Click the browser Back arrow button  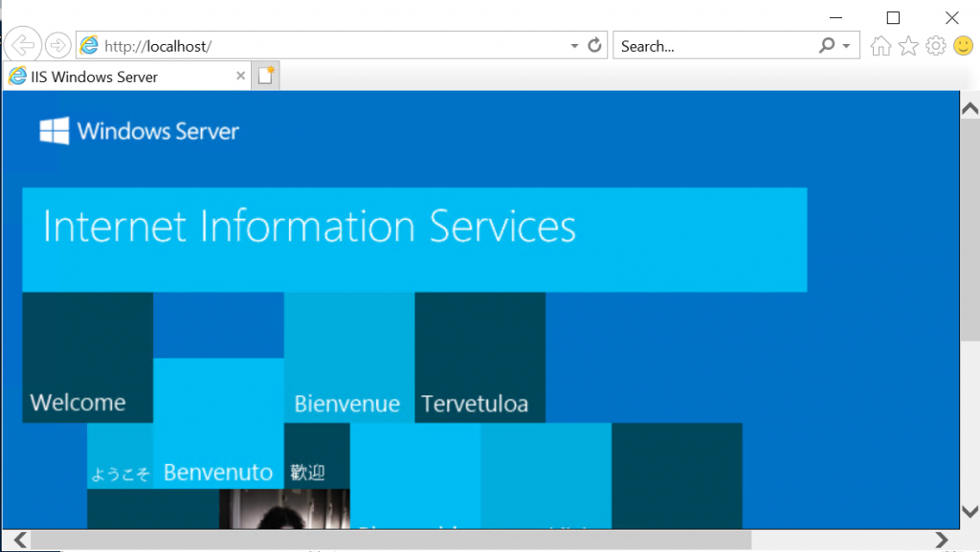[23, 46]
